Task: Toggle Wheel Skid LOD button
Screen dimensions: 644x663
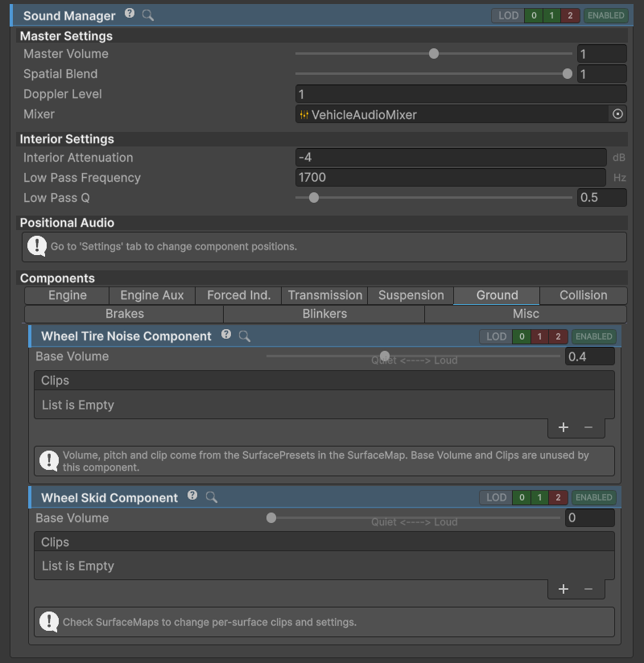Action: tap(496, 498)
